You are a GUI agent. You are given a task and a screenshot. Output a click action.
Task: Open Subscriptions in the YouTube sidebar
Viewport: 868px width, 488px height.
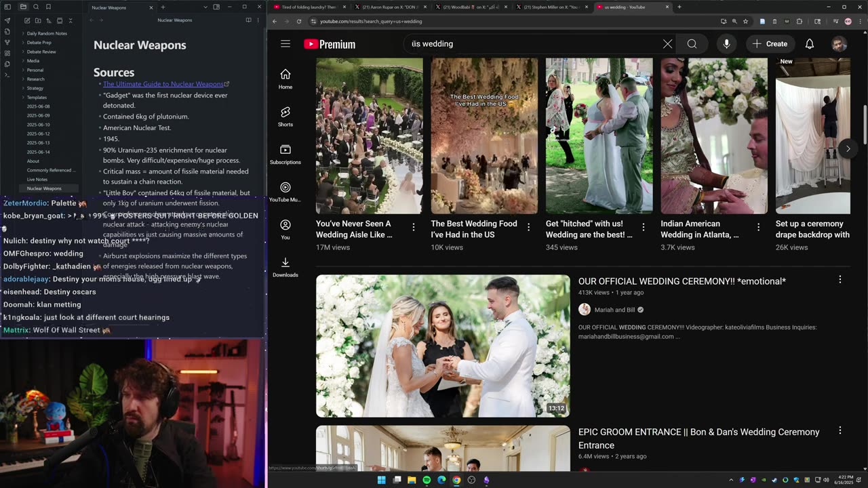pyautogui.click(x=285, y=155)
